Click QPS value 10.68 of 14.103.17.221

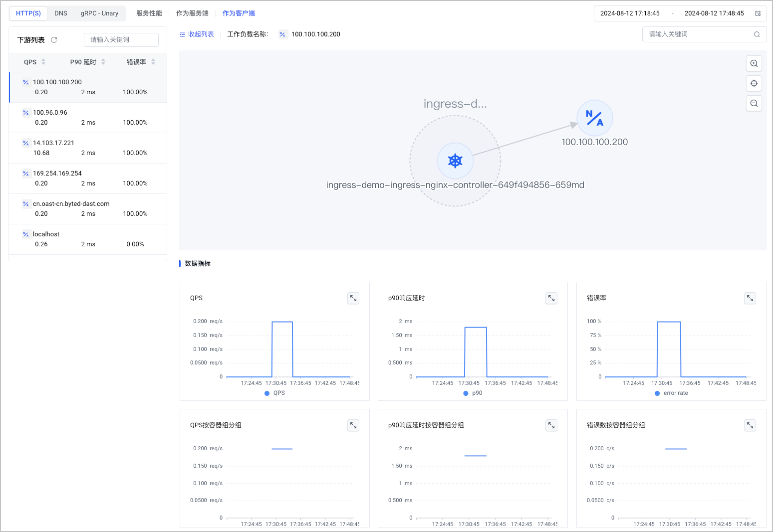click(x=41, y=153)
